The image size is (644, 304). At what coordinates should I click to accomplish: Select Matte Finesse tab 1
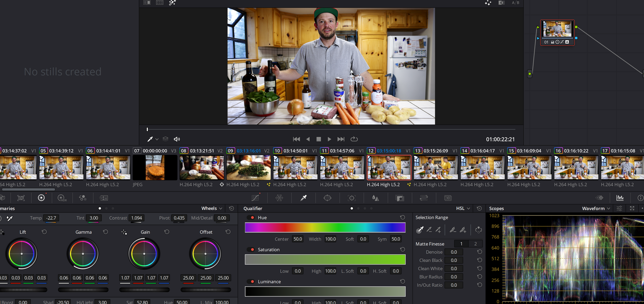tap(461, 244)
